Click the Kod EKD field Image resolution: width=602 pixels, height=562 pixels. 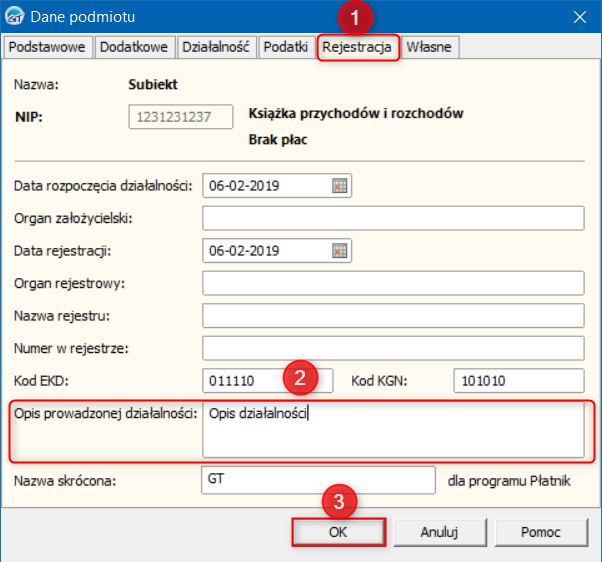(268, 381)
